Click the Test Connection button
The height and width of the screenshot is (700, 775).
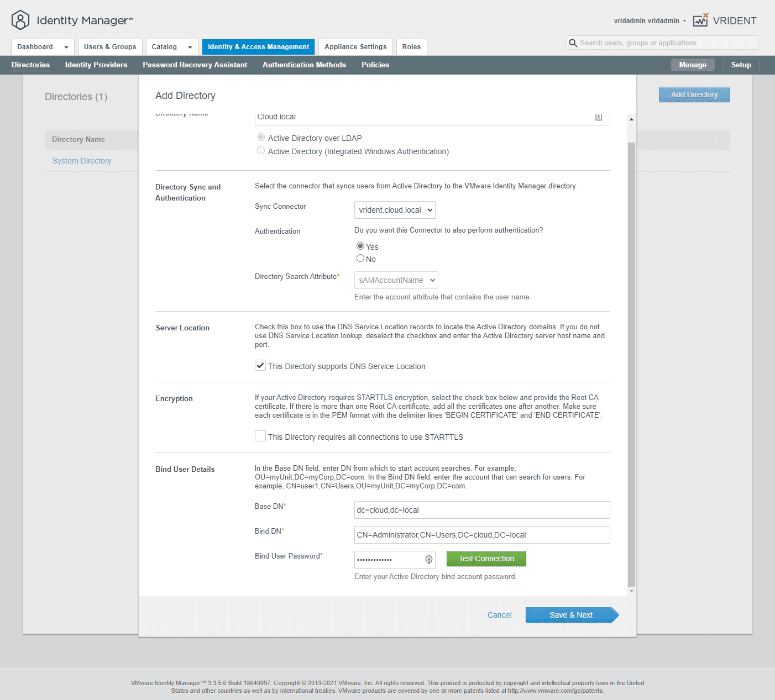[x=486, y=559]
